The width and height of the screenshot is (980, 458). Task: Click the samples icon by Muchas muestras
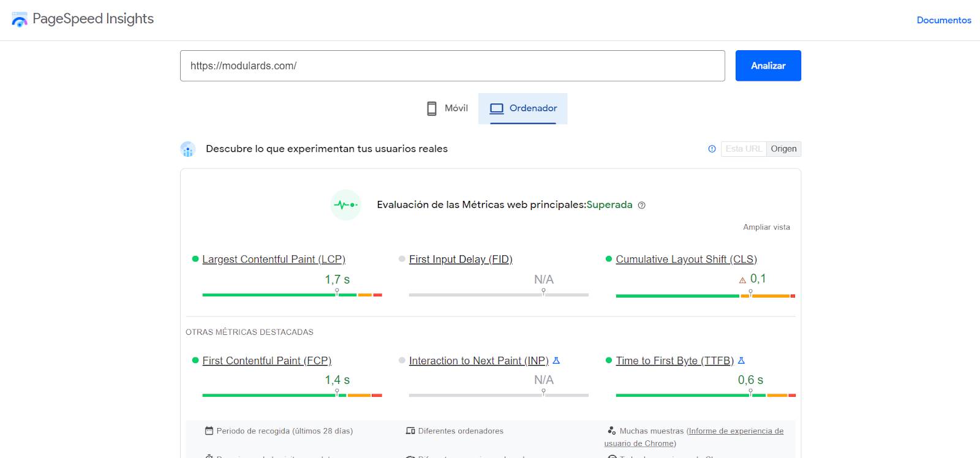[611, 430]
